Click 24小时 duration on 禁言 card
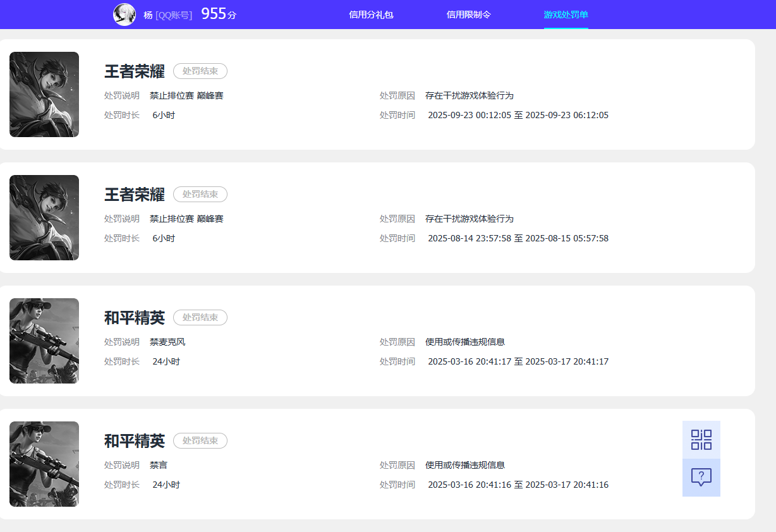The width and height of the screenshot is (776, 532). click(166, 485)
